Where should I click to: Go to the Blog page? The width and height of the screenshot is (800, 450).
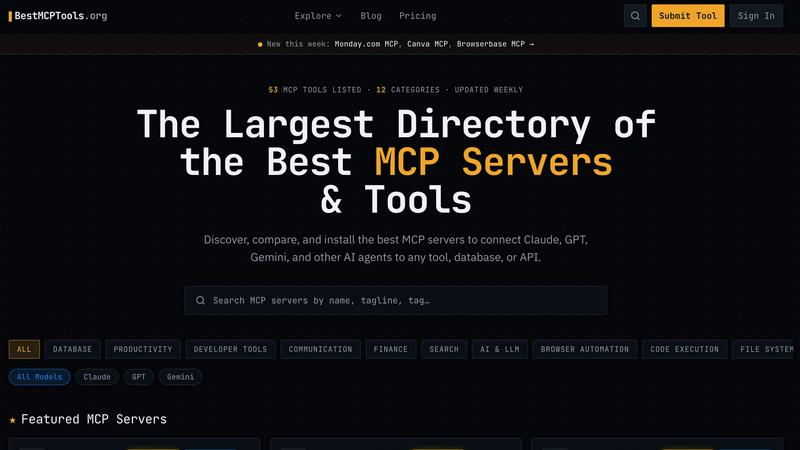click(x=371, y=16)
